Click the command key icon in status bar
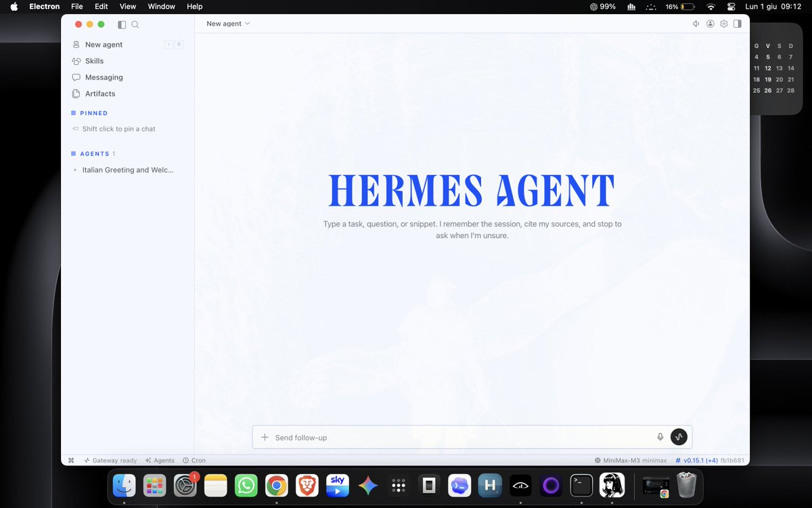812x508 pixels. coord(71,460)
